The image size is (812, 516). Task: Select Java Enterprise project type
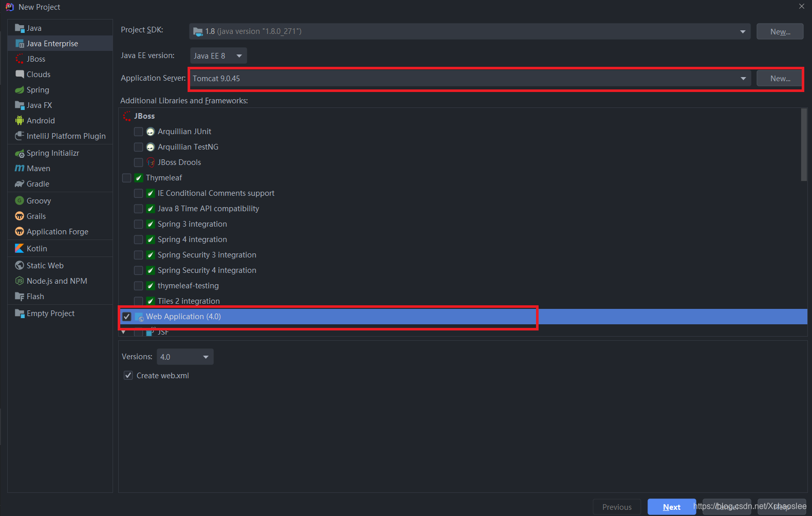(60, 44)
